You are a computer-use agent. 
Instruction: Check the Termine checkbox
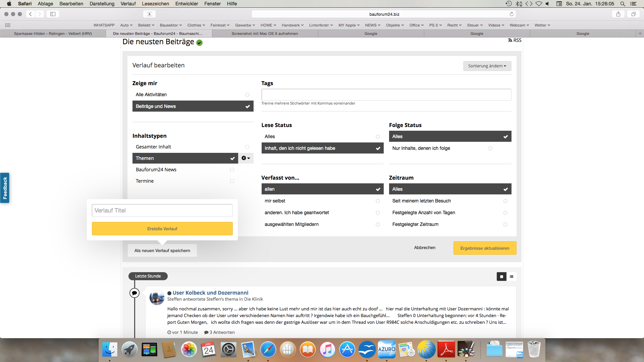pyautogui.click(x=232, y=181)
